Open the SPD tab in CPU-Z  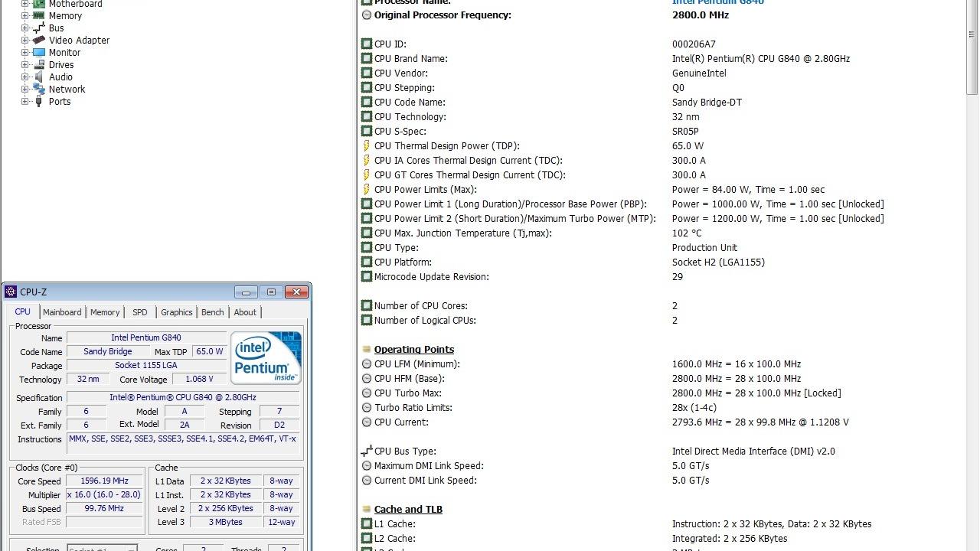click(139, 312)
